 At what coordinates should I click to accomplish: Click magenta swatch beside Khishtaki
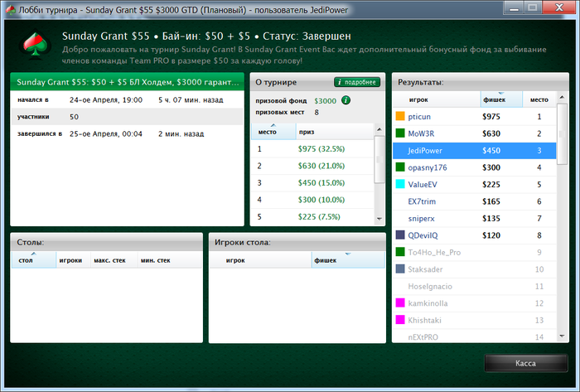click(400, 320)
